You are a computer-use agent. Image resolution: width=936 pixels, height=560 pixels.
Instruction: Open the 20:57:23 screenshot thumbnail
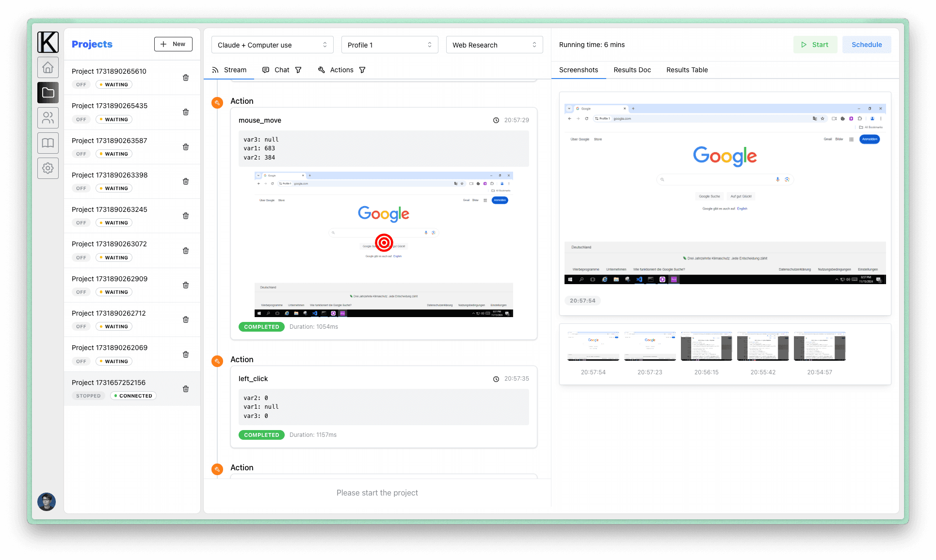pyautogui.click(x=650, y=346)
